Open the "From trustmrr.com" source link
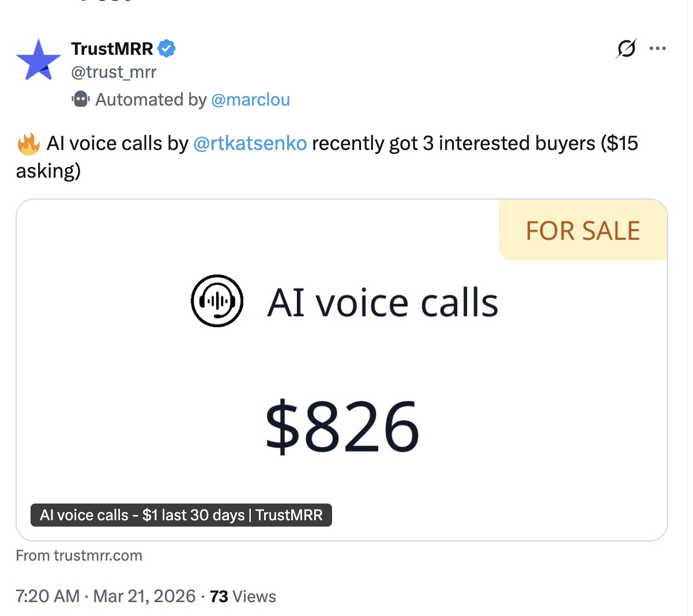The width and height of the screenshot is (693, 616). coord(79,555)
